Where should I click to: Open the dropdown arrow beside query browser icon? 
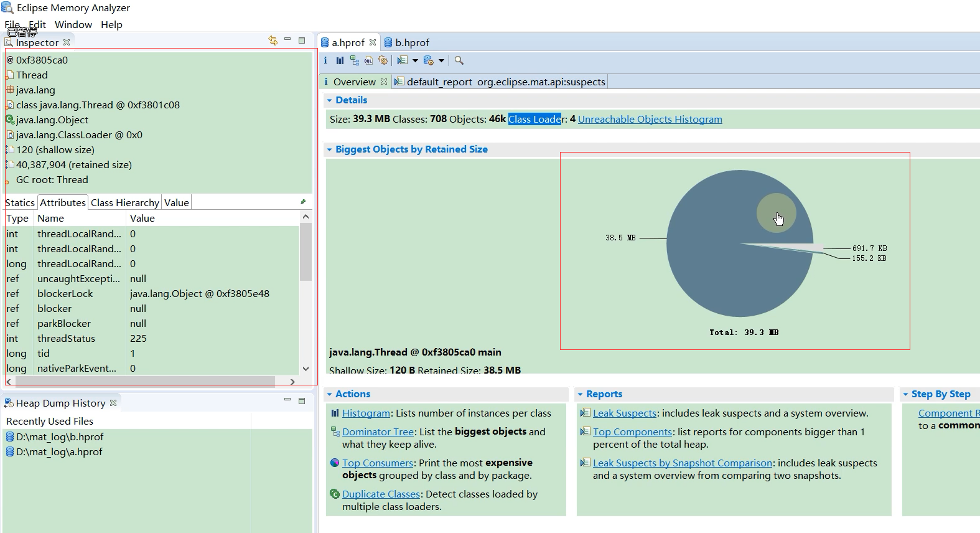point(441,60)
